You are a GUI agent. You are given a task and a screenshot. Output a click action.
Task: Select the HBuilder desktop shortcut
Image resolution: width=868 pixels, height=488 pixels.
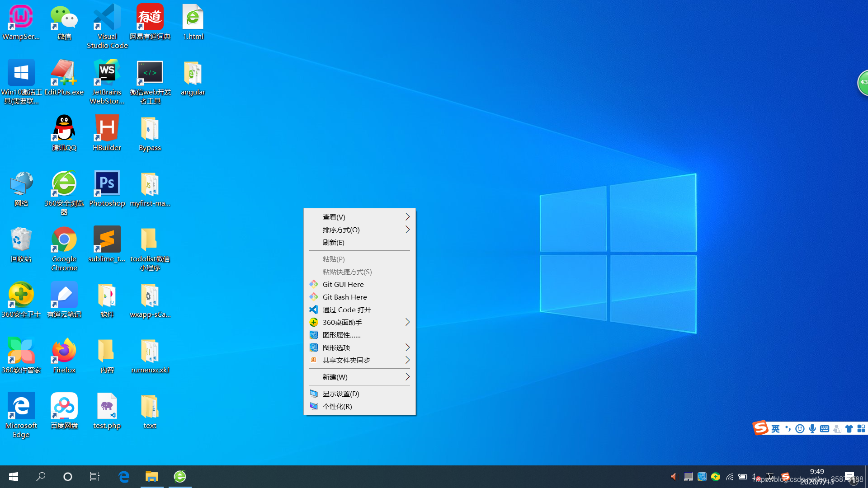[x=107, y=129]
